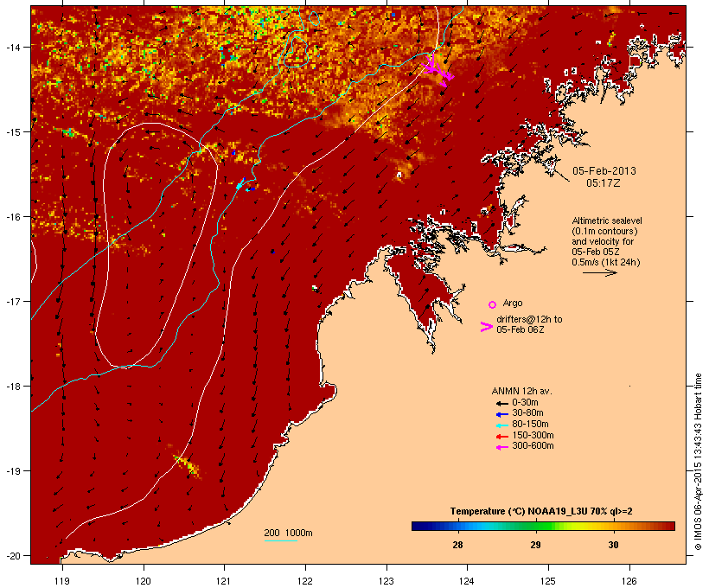Viewport: 709px width, 588px height.
Task: Click the text 0.5m/s (1kt 24h)
Action: (x=606, y=262)
